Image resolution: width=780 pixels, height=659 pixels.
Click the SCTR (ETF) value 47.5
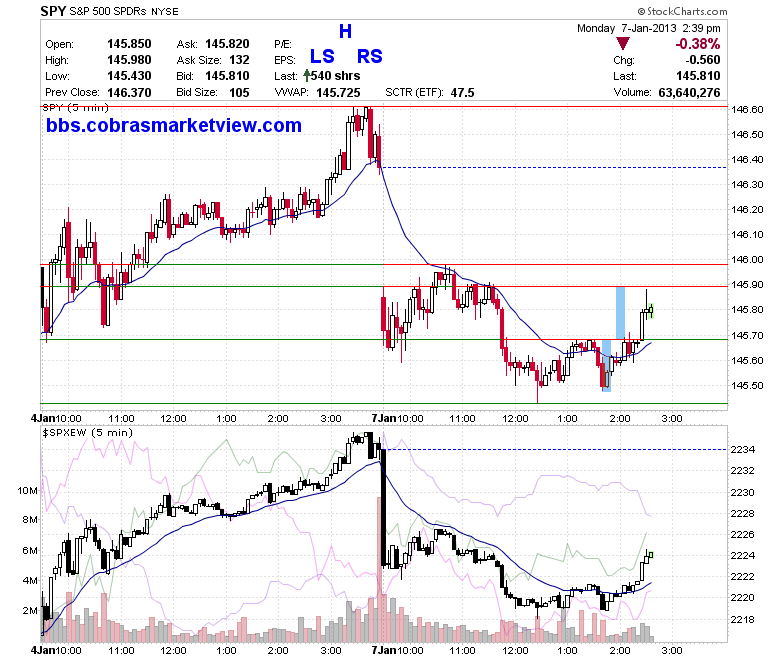click(463, 93)
